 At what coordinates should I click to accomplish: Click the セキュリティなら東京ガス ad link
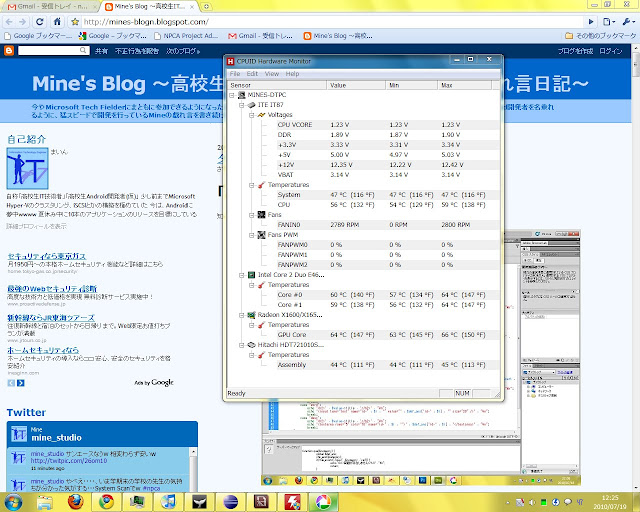click(x=47, y=256)
